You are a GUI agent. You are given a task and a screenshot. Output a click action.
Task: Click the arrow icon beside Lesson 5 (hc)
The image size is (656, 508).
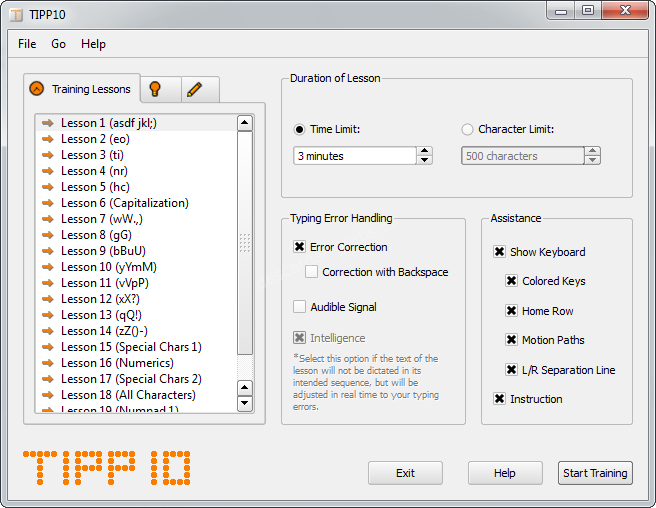(x=47, y=187)
